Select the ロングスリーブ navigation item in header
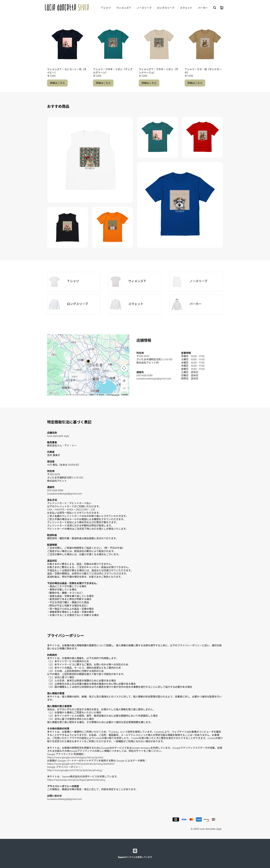 (165, 8)
